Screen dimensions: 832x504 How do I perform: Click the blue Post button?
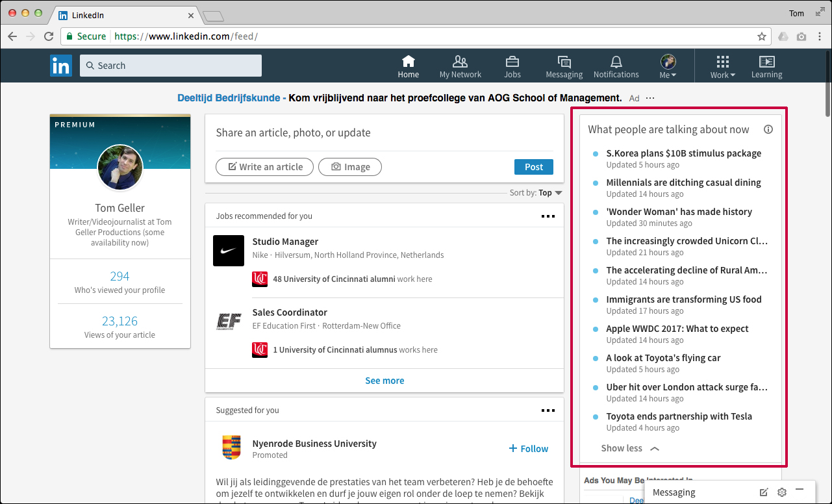point(534,167)
